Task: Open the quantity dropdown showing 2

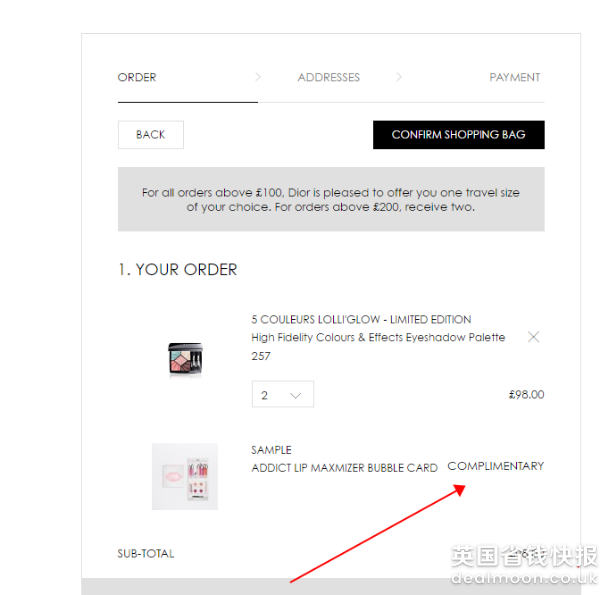Action: point(283,394)
